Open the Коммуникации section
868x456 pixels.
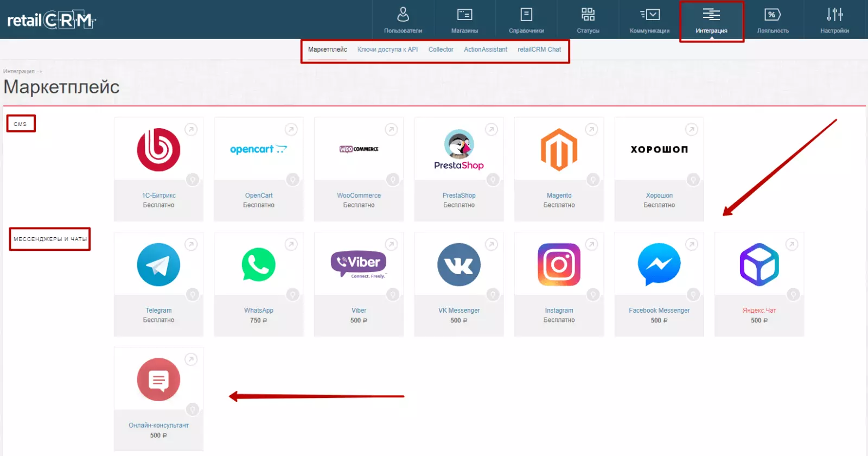point(649,20)
